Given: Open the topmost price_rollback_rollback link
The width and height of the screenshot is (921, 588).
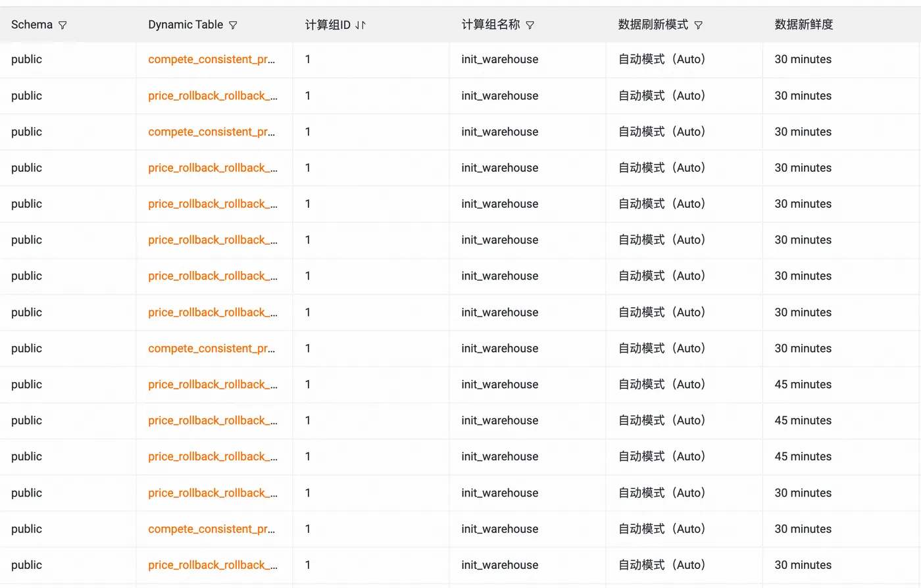Looking at the screenshot, I should click(x=212, y=95).
